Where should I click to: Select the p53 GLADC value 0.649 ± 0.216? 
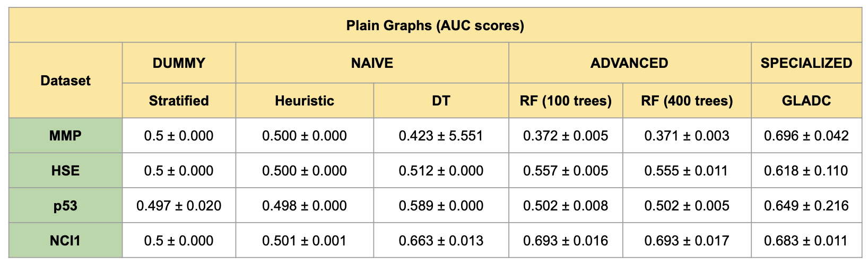806,206
